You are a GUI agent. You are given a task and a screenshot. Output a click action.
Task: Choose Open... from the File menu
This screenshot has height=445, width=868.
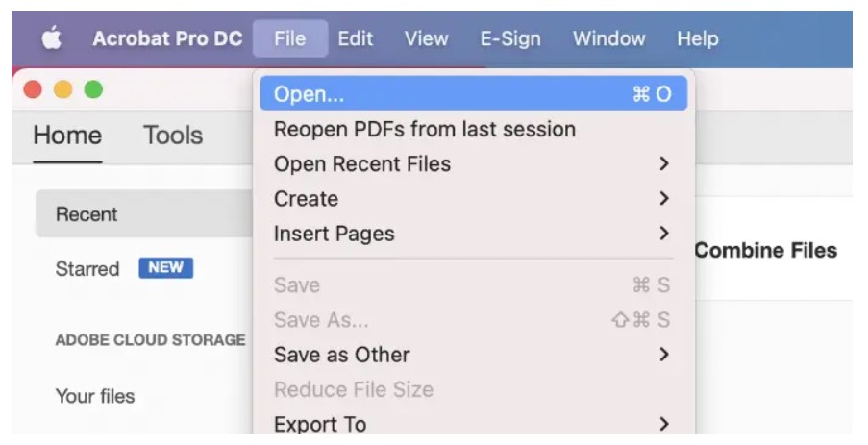coord(473,93)
